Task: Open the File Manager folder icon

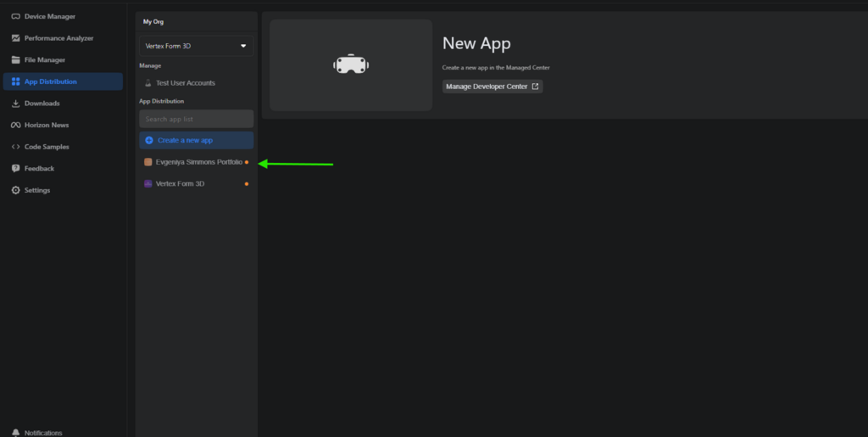Action: [x=15, y=60]
